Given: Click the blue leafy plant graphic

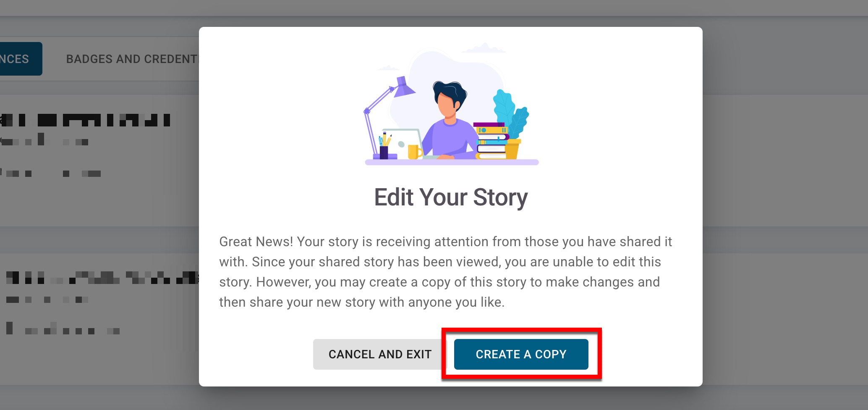Looking at the screenshot, I should coord(510,112).
